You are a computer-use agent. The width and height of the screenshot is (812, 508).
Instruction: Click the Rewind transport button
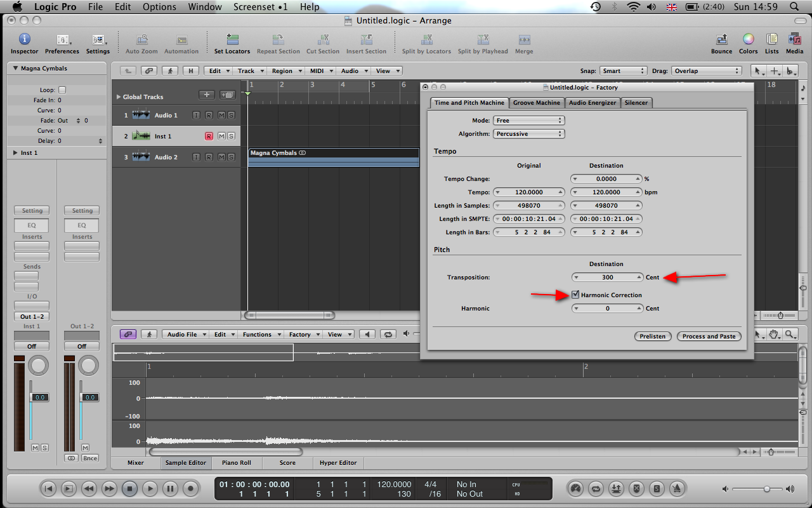(x=89, y=488)
